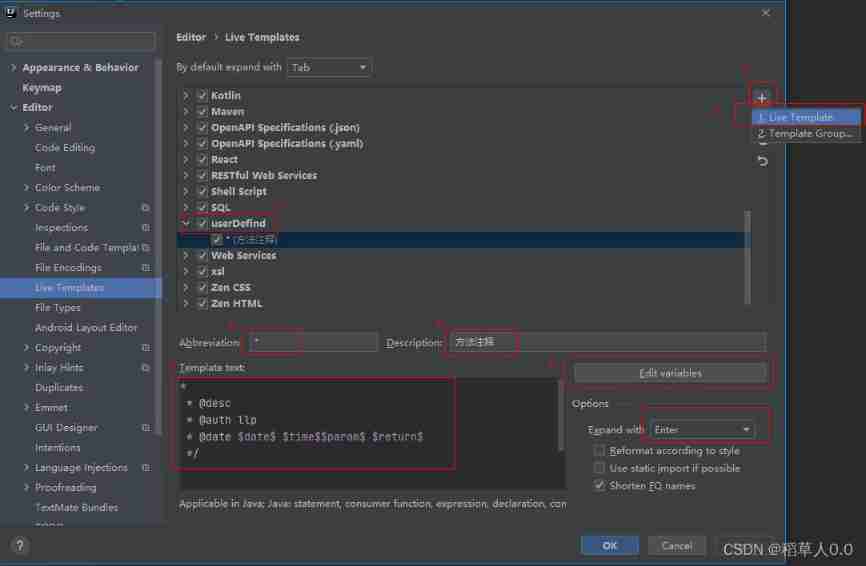Screen dimensions: 866x566
Task: Enable Reformat according to style checkbox
Action: coord(600,451)
